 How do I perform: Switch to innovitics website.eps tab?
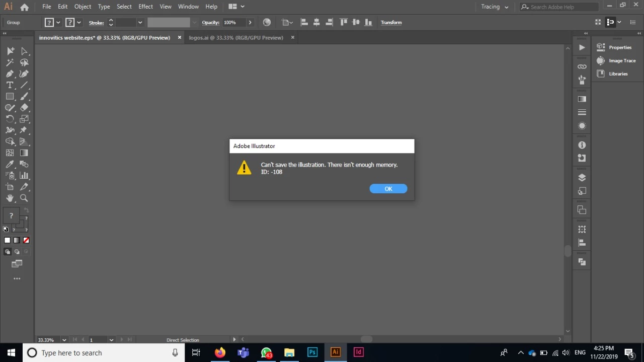tap(105, 38)
